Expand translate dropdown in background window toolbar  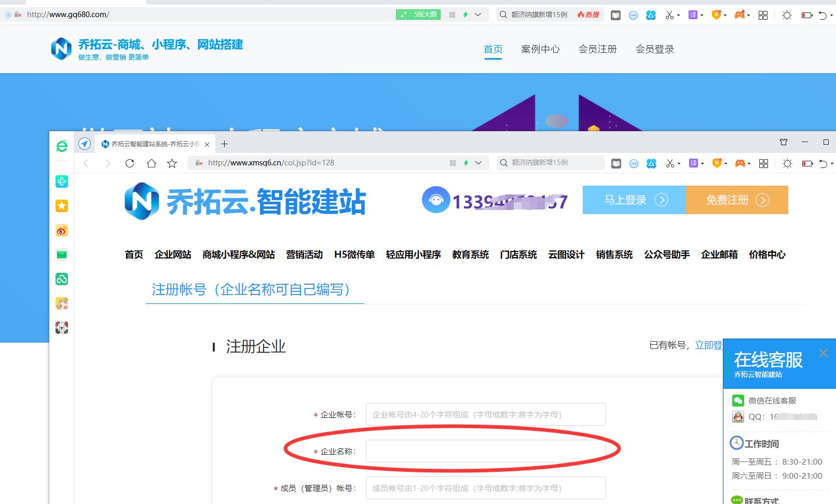tap(702, 16)
